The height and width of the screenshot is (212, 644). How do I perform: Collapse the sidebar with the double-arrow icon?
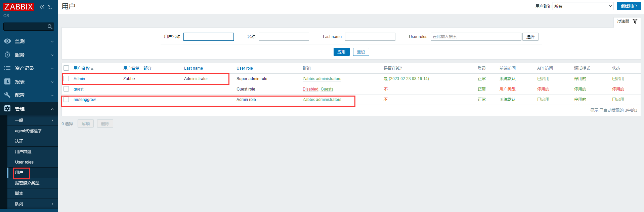tap(42, 7)
